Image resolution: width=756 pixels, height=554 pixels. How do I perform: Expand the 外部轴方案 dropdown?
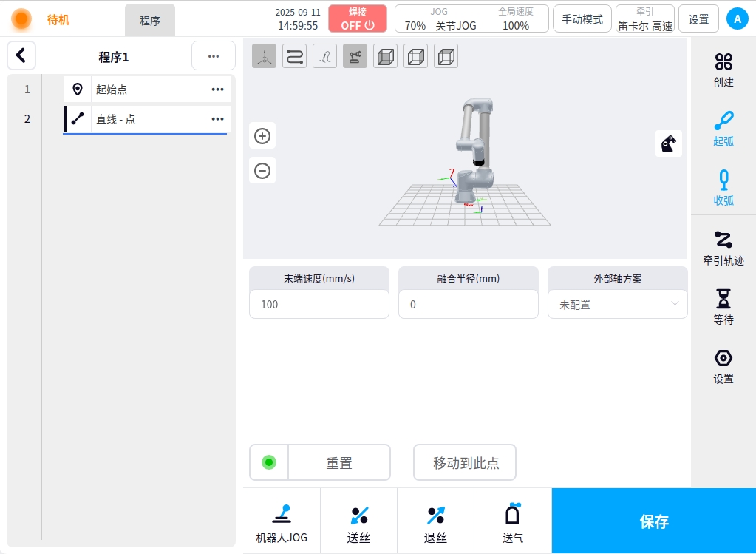click(617, 304)
